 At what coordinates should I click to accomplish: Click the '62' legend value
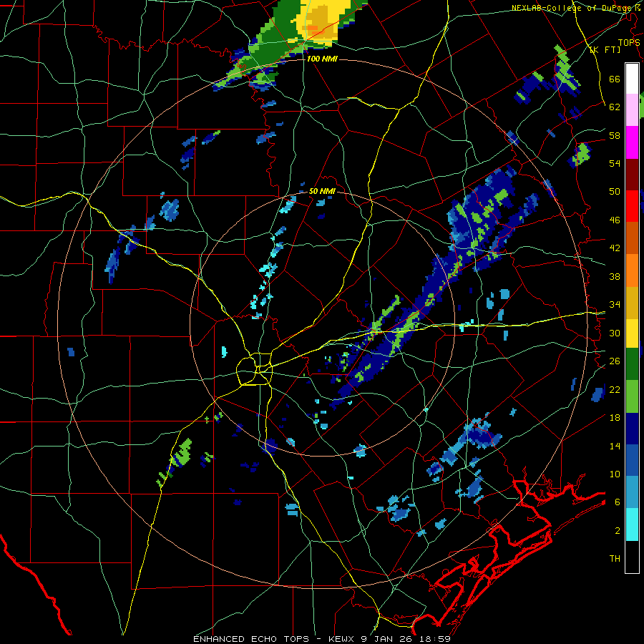615,107
